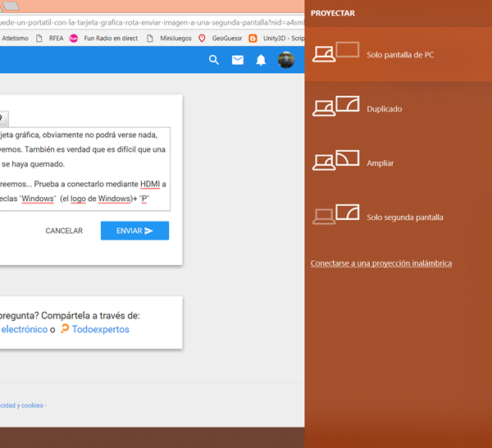Image resolution: width=492 pixels, height=448 pixels.
Task: Open the Atletismo bookmark
Action: (x=15, y=39)
